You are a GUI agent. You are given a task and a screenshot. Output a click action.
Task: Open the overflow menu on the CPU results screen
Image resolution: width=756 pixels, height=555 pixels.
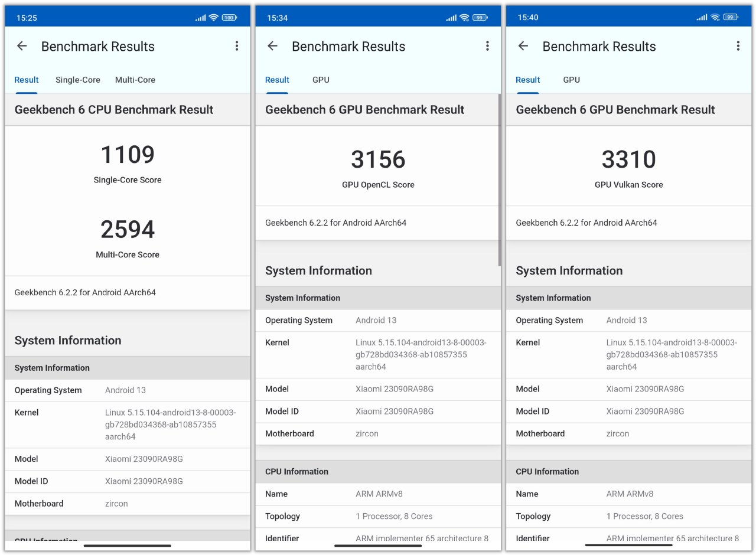click(x=237, y=45)
